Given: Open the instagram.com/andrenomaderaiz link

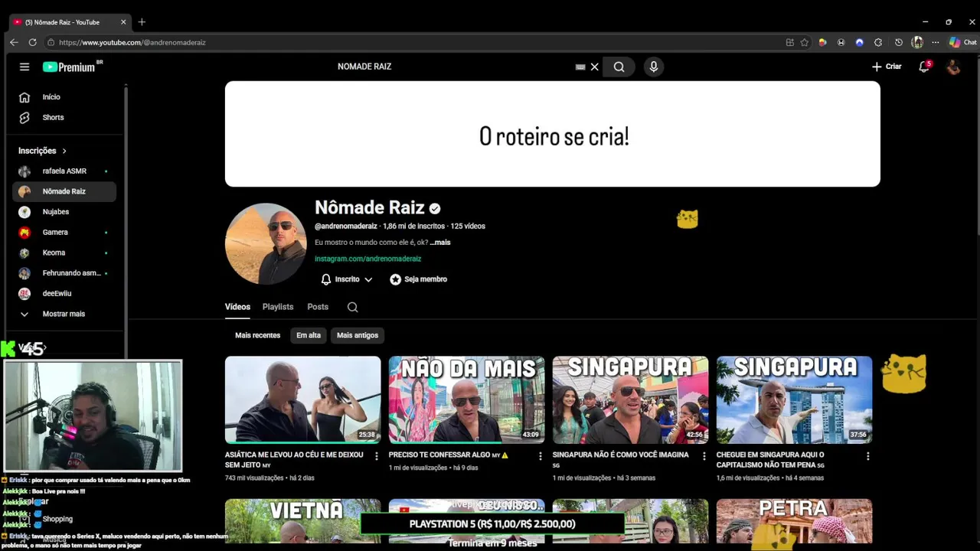Looking at the screenshot, I should [367, 259].
